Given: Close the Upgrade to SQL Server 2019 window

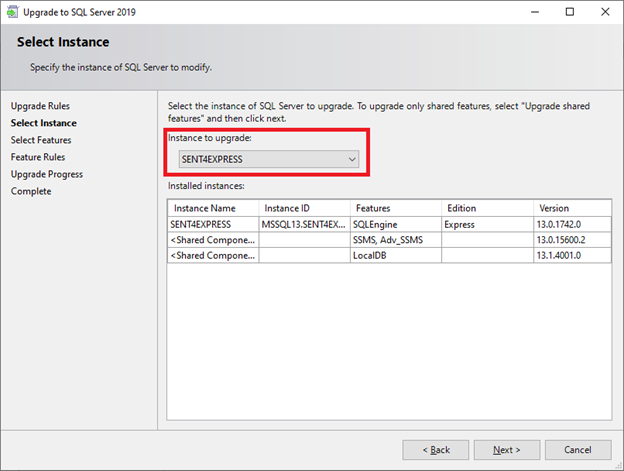Looking at the screenshot, I should click(x=605, y=12).
